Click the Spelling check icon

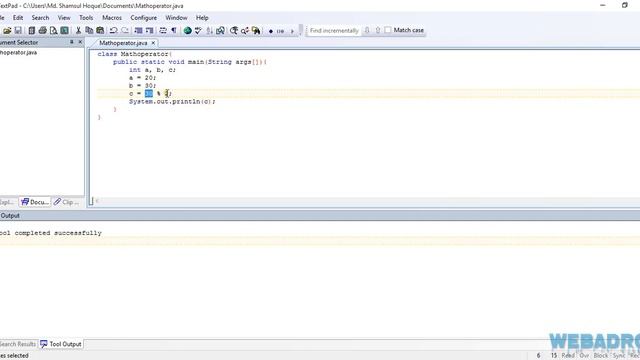[x=198, y=31]
